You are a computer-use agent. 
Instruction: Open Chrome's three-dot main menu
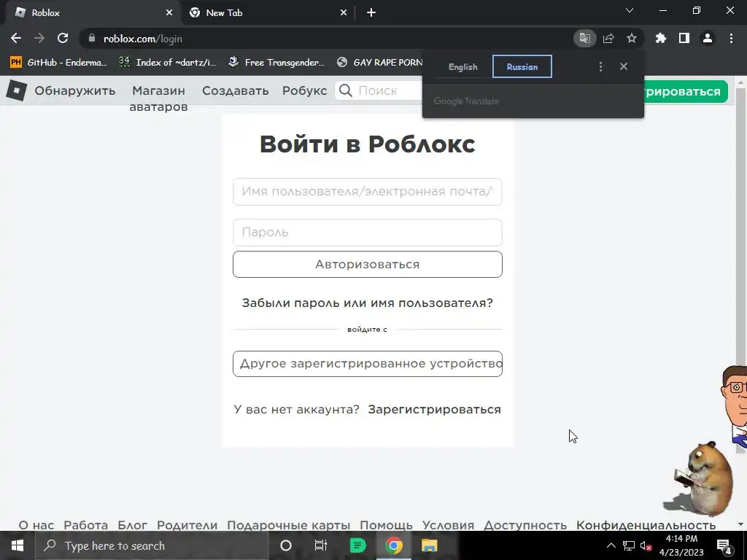[x=731, y=38]
